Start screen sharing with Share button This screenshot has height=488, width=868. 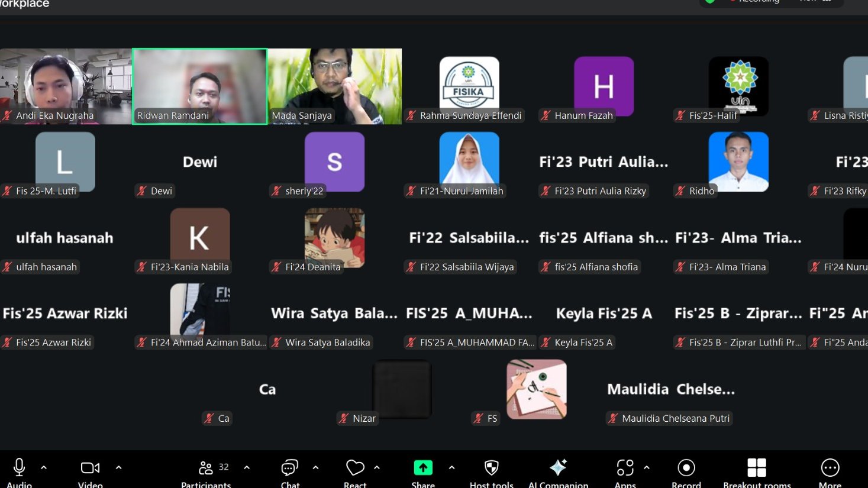coord(422,468)
